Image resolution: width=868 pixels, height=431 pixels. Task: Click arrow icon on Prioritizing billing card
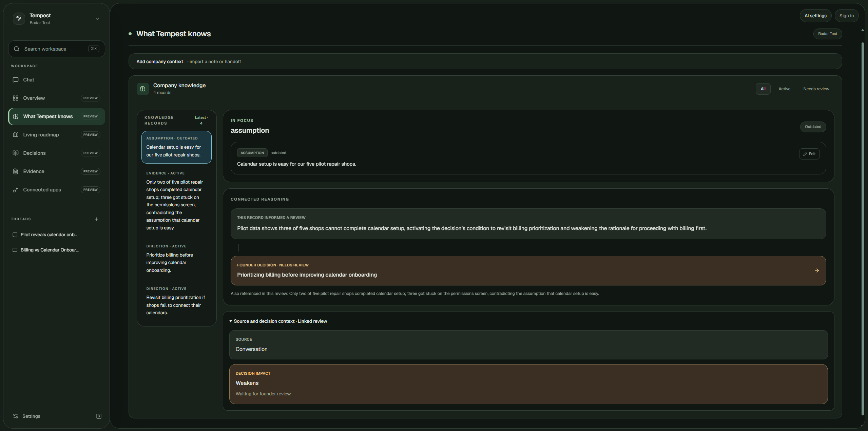point(816,270)
